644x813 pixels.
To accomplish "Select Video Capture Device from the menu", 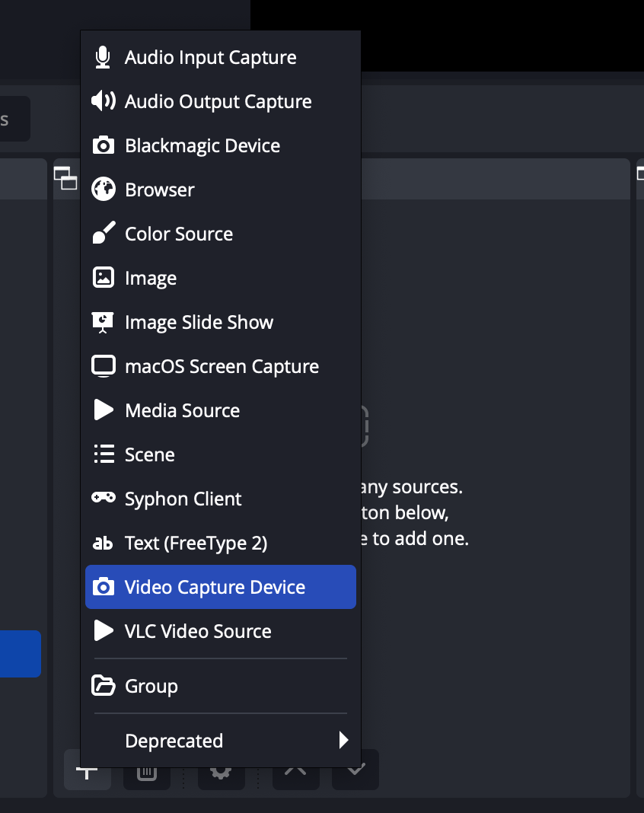I will coord(215,587).
